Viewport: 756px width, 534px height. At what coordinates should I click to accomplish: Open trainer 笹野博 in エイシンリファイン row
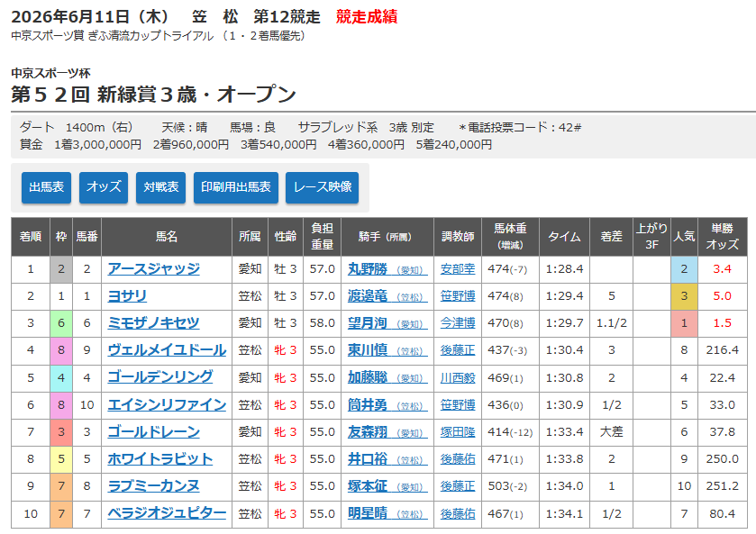(x=458, y=405)
